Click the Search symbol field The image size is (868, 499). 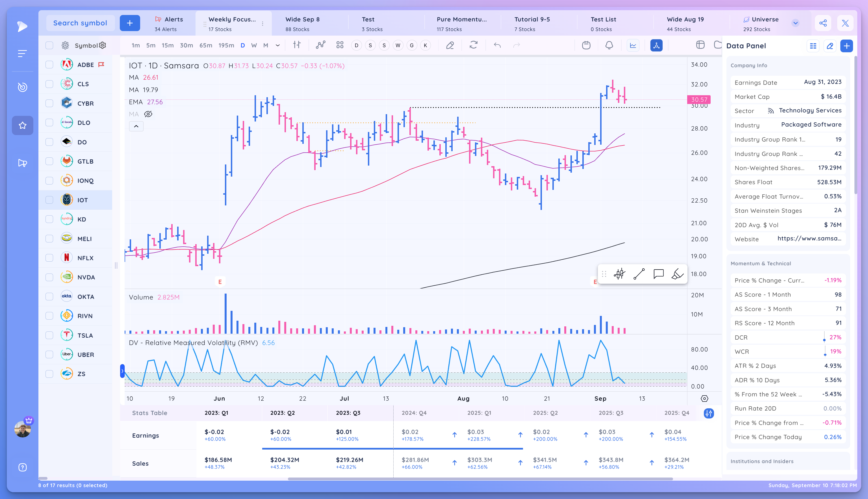click(x=80, y=23)
